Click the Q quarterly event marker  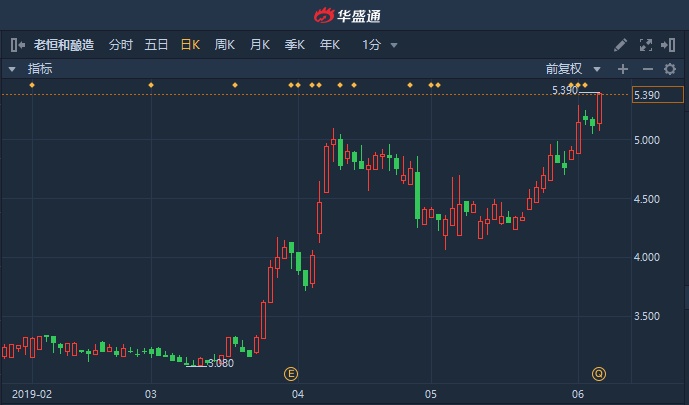click(x=599, y=374)
